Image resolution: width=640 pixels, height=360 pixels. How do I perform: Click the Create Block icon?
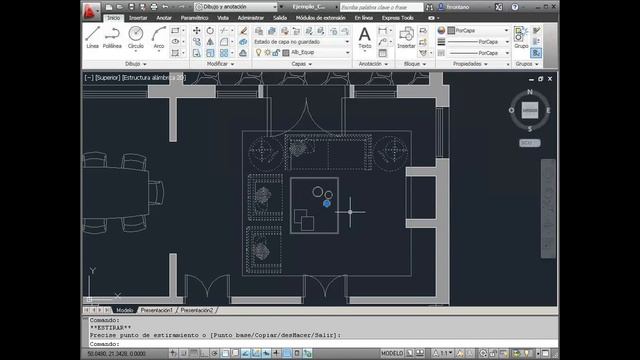coord(423,31)
